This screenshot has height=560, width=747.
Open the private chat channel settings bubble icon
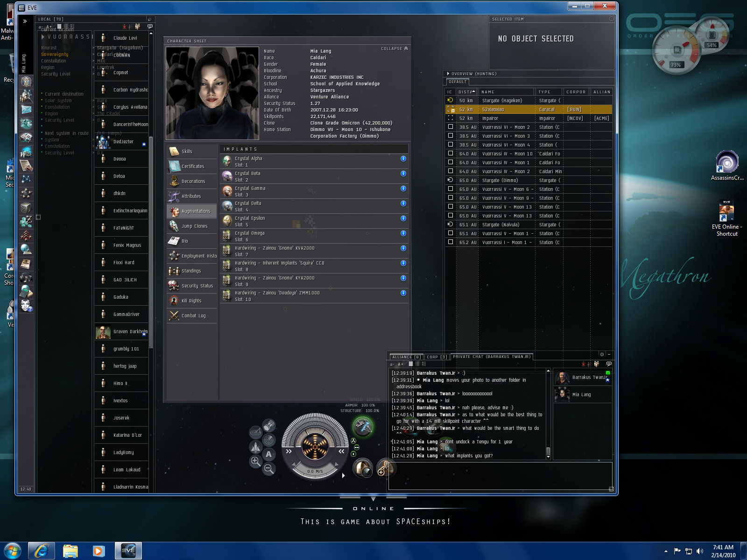(609, 364)
